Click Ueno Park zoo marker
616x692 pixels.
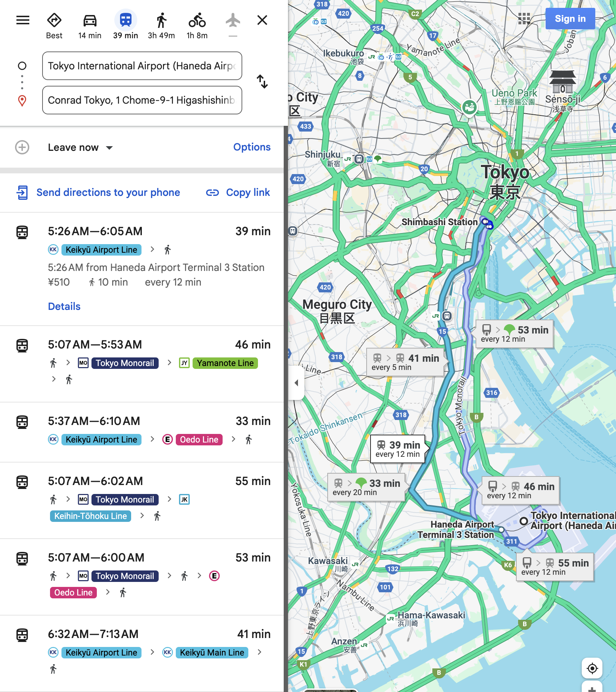(470, 107)
